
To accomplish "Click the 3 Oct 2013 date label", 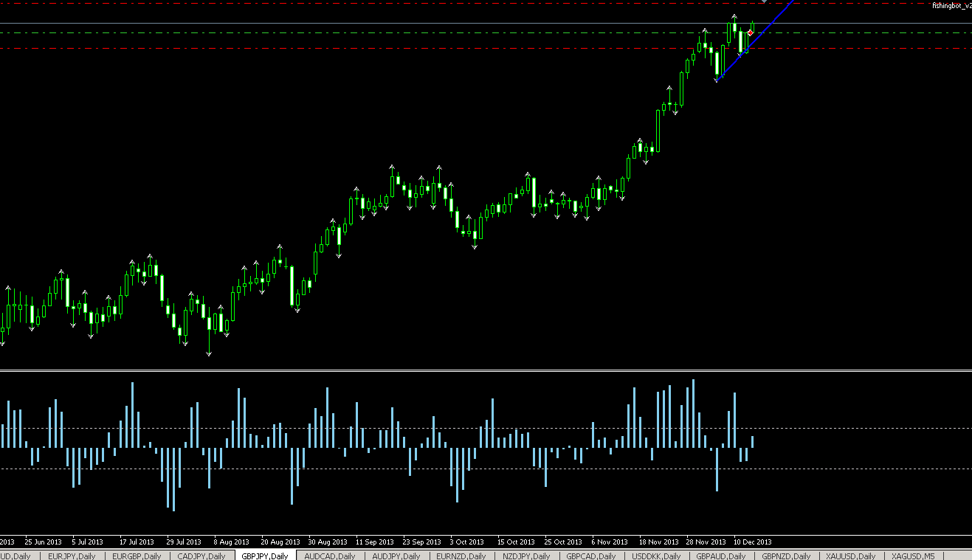I will pos(466,541).
